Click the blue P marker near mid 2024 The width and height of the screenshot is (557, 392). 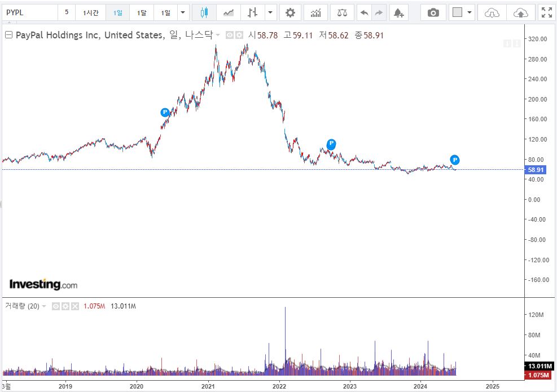[455, 160]
